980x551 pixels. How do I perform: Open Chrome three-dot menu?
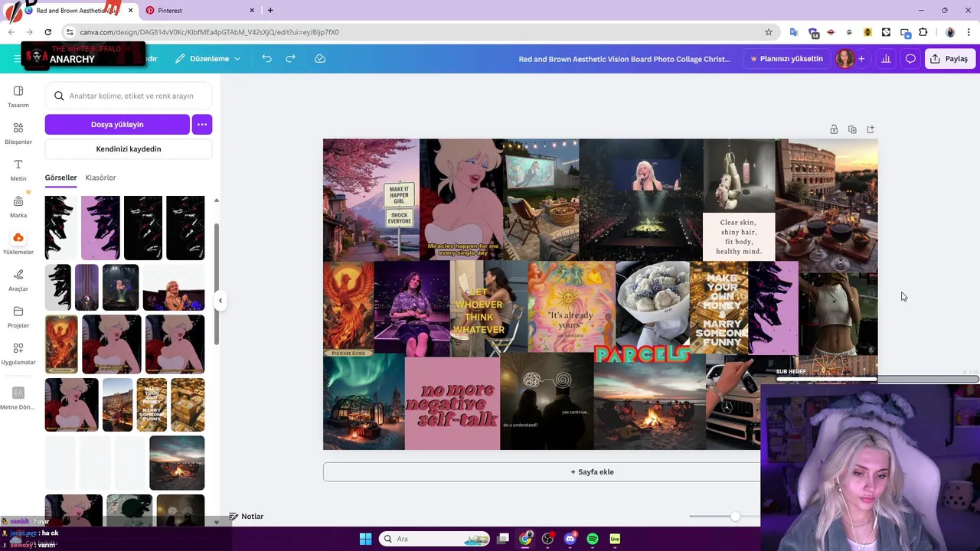click(x=969, y=32)
